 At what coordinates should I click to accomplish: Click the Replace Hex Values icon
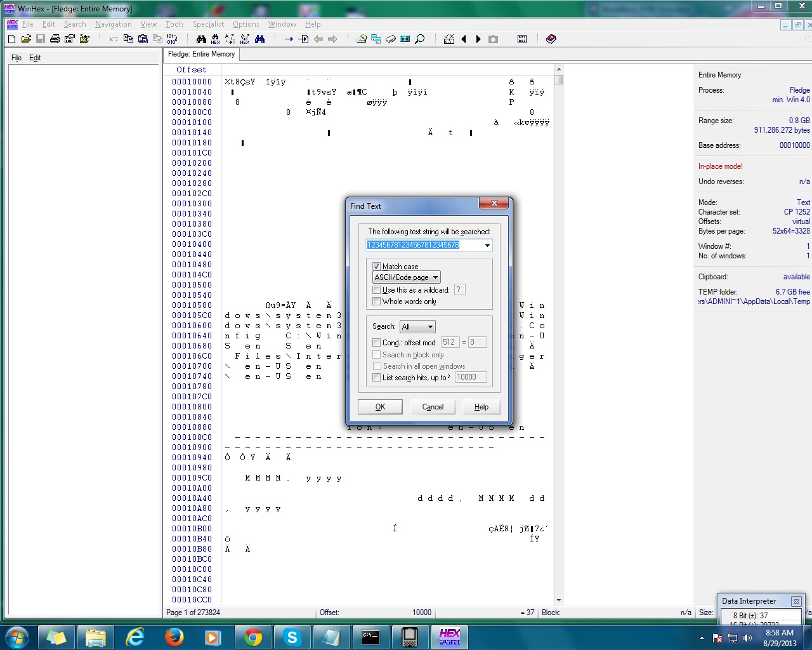[x=245, y=39]
